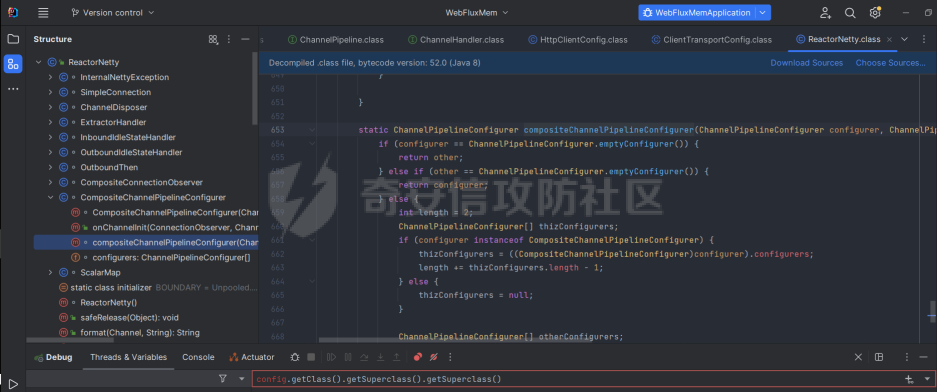Expand SimpleConnection node

(x=51, y=92)
